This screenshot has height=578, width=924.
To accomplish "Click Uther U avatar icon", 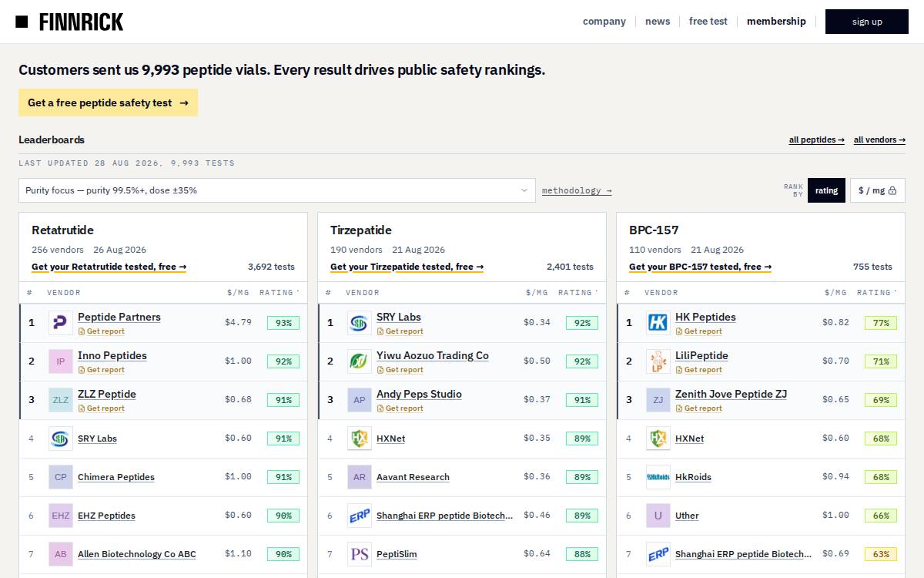I will click(658, 516).
